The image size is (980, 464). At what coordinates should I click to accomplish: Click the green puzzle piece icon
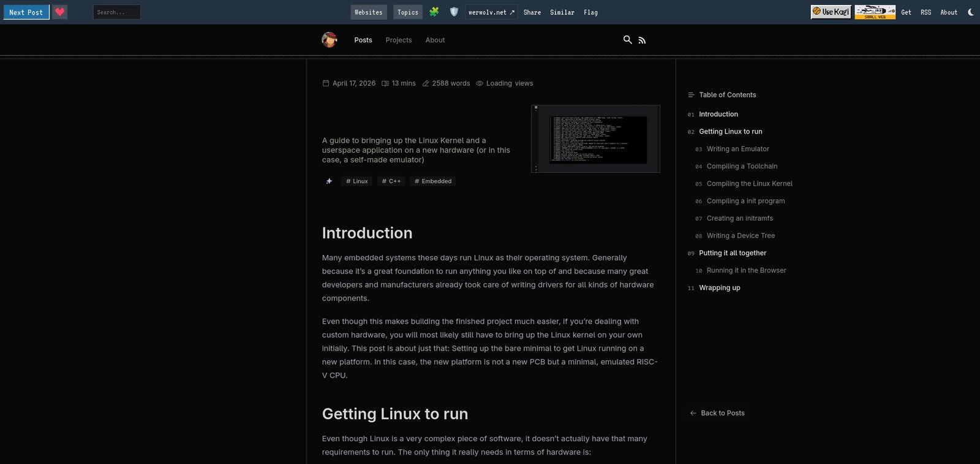pos(434,12)
